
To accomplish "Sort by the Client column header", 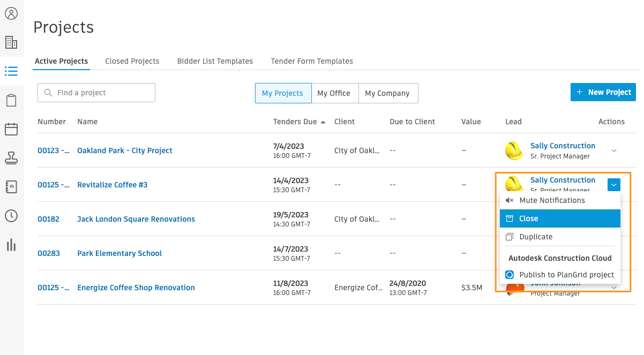I will [x=345, y=122].
